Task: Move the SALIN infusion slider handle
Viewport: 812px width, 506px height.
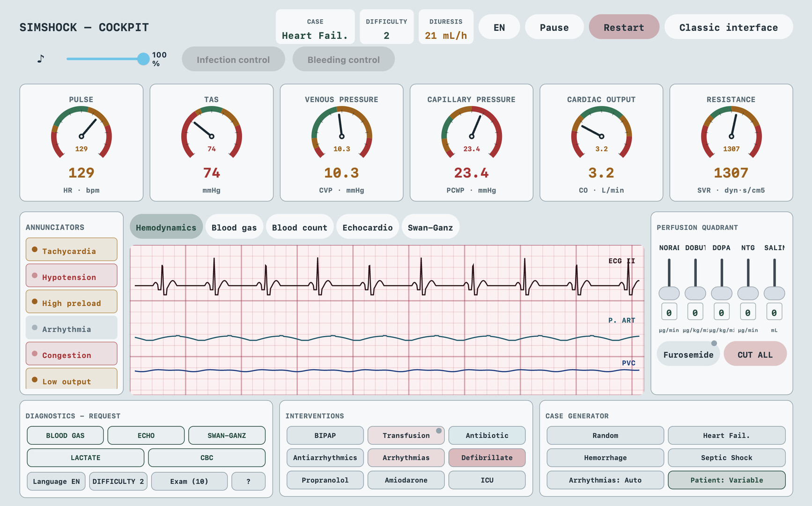Action: (774, 293)
